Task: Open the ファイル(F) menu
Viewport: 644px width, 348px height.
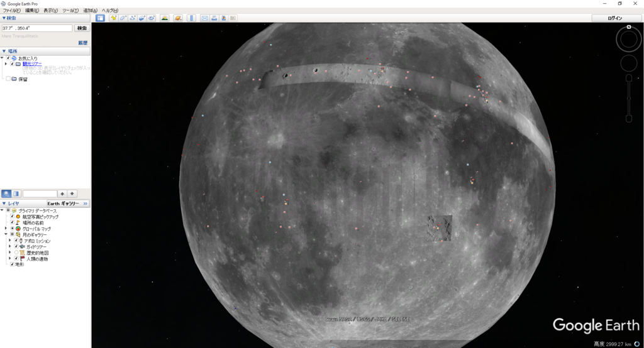Action: [12, 11]
